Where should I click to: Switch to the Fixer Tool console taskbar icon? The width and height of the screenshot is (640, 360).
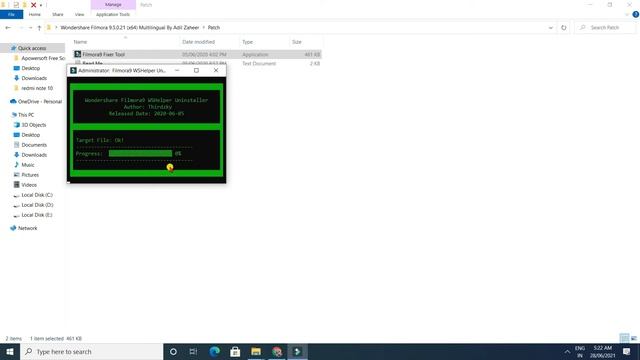298,351
